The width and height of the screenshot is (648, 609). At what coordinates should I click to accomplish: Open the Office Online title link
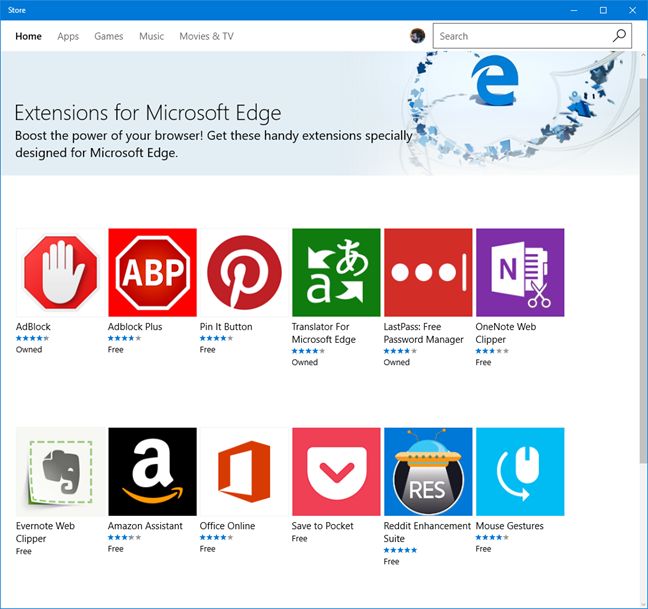tap(227, 526)
